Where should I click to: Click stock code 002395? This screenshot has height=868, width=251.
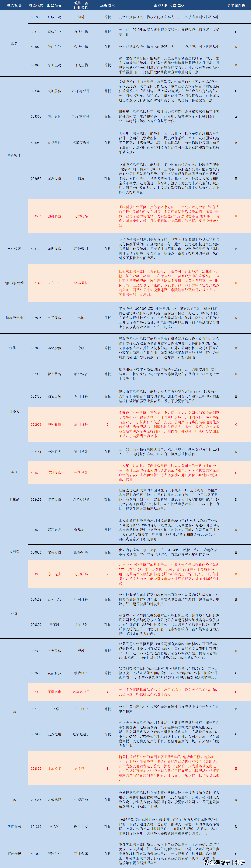[36, 651]
